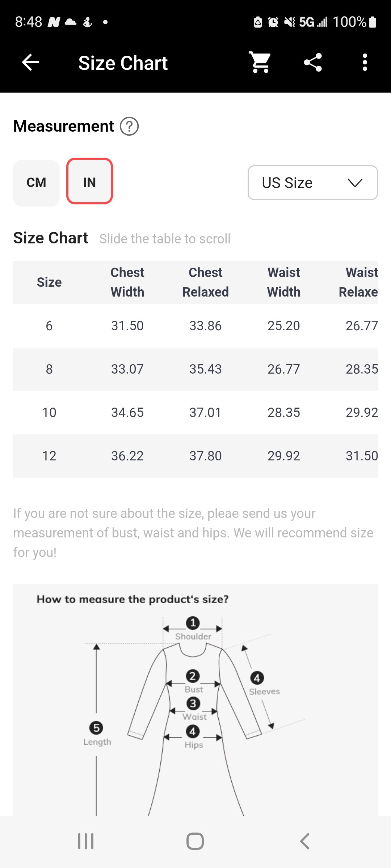This screenshot has height=868, width=391.
Task: Tap the share icon
Action: [313, 63]
